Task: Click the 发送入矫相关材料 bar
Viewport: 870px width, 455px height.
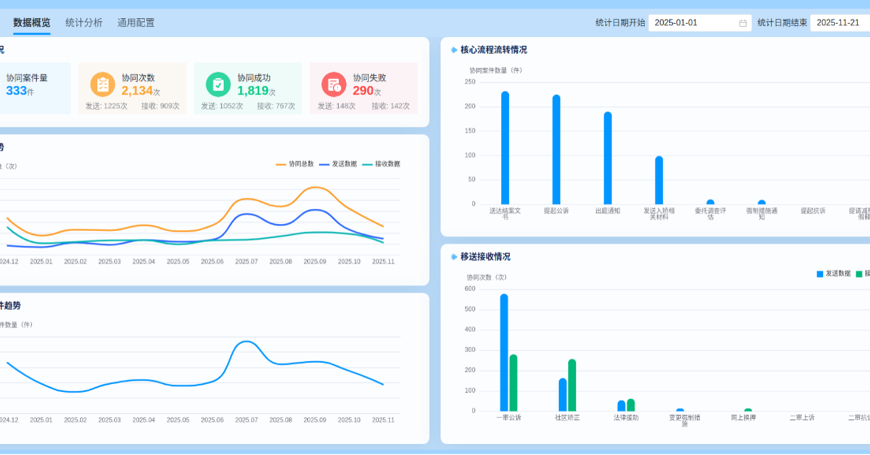Action: click(659, 180)
